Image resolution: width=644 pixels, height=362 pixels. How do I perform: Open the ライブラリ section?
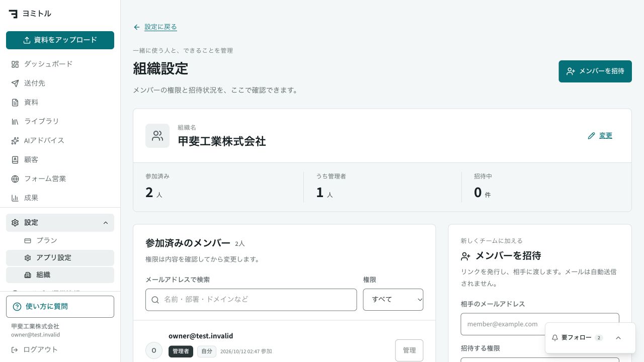click(x=60, y=122)
